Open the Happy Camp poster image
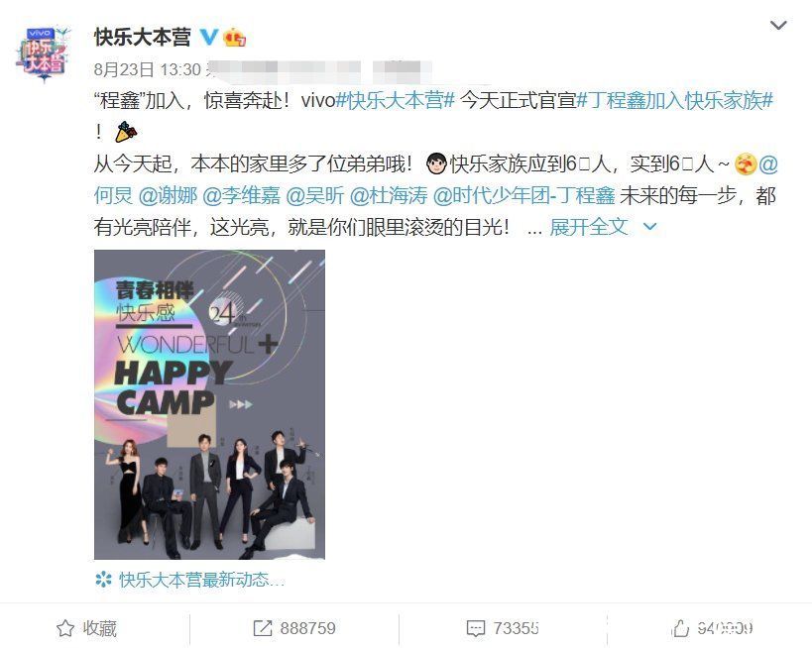 [x=209, y=404]
